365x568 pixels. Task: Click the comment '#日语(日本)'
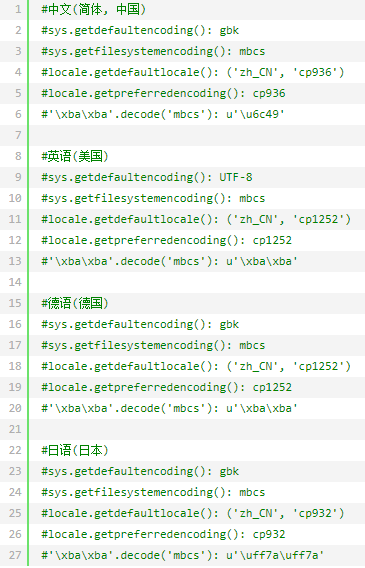coord(75,450)
